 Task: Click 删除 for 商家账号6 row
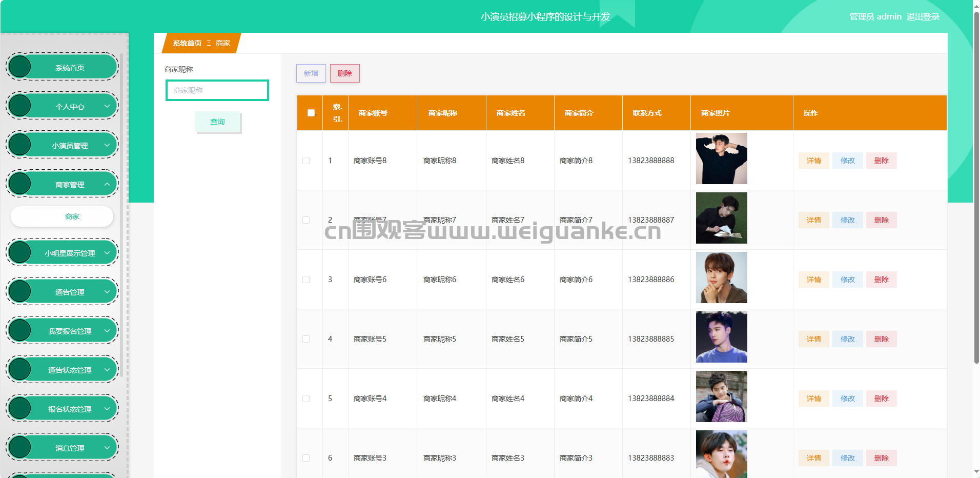(x=882, y=280)
